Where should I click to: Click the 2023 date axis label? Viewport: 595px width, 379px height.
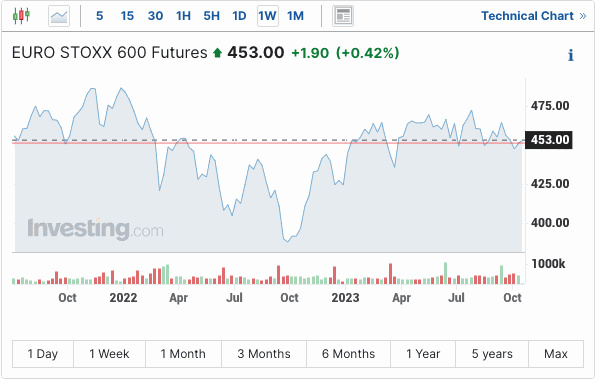345,298
